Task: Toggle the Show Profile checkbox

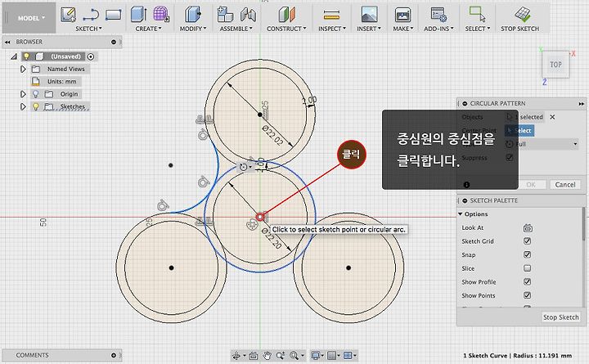Action: coord(528,281)
